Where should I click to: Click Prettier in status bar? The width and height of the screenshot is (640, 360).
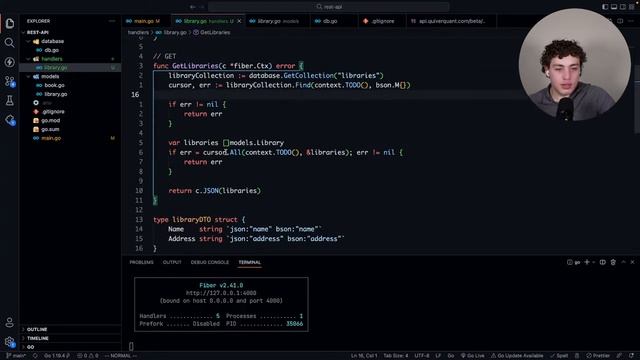click(598, 356)
